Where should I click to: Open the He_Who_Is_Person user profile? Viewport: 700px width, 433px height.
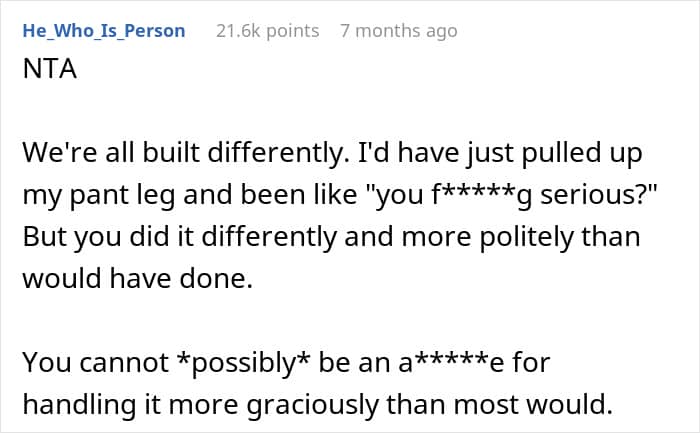pos(103,30)
